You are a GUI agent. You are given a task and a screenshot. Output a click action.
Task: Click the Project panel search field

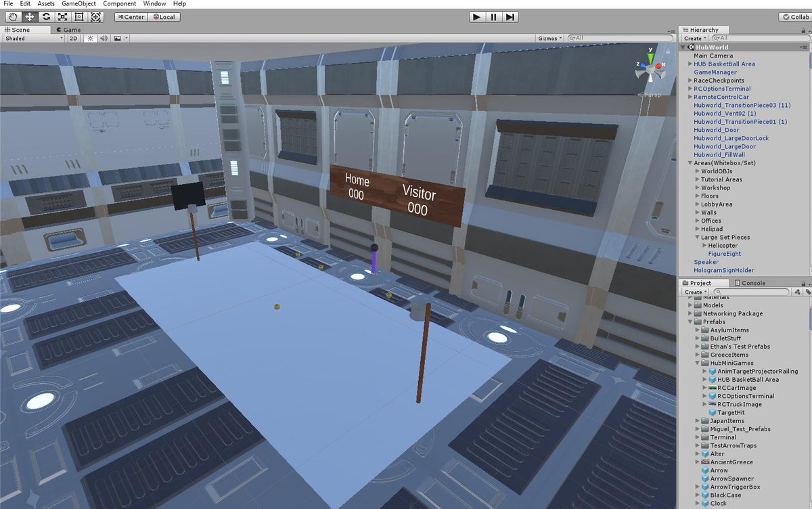(x=751, y=292)
